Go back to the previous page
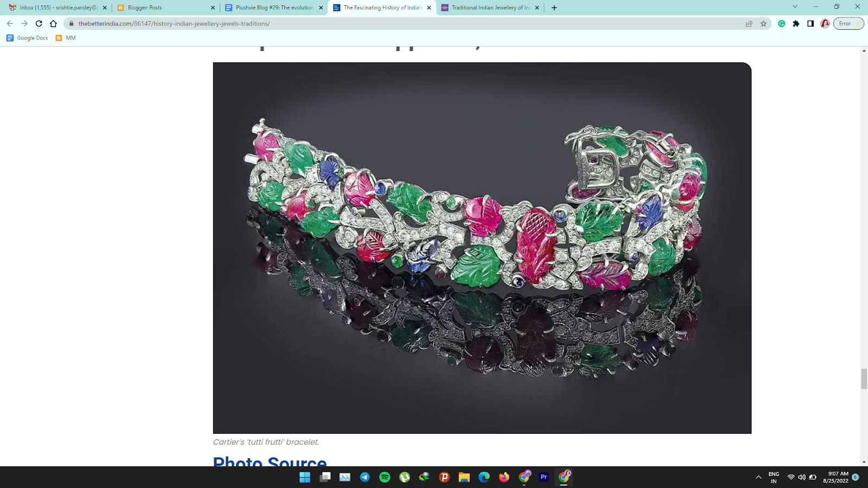The height and width of the screenshot is (488, 868). point(10,23)
